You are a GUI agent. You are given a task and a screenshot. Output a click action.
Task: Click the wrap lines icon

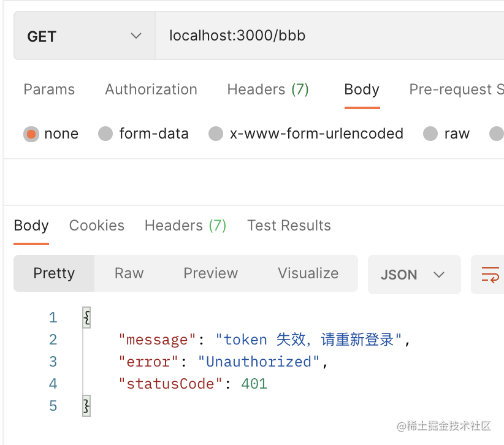(x=490, y=274)
